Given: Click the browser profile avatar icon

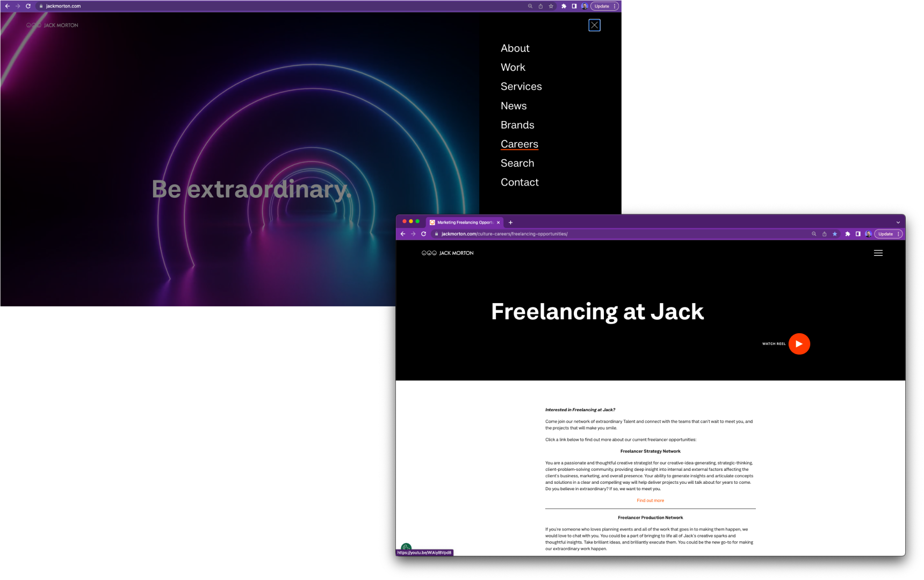Looking at the screenshot, I should (x=867, y=234).
